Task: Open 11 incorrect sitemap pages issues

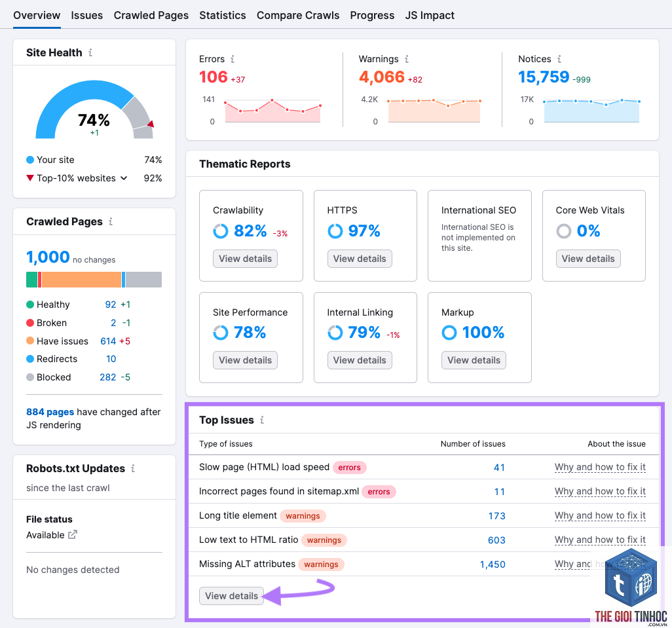Action: tap(500, 492)
